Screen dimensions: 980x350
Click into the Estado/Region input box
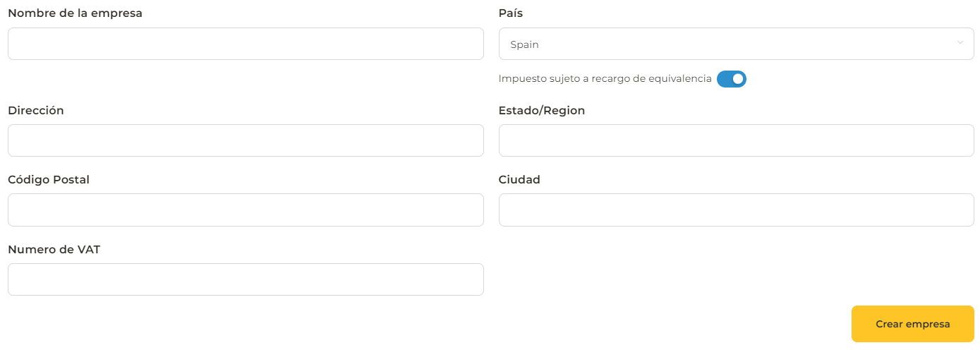pos(735,140)
